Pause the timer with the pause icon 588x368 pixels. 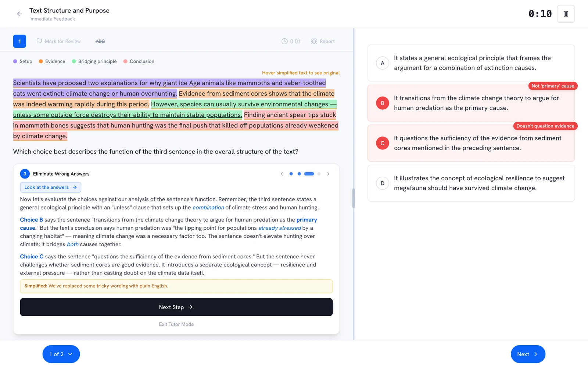(566, 14)
